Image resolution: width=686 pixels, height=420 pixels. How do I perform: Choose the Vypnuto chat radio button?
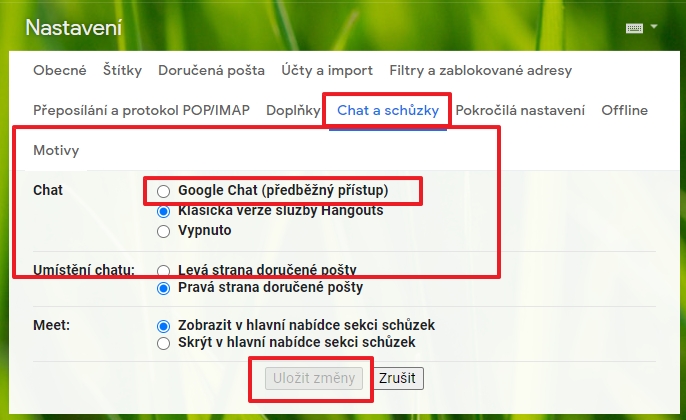point(163,231)
